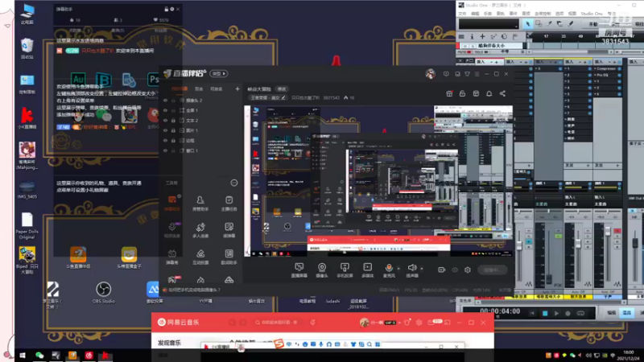Open the 文件 menu in Studio One
Screen dimensions: 644x362
pos(462,14)
